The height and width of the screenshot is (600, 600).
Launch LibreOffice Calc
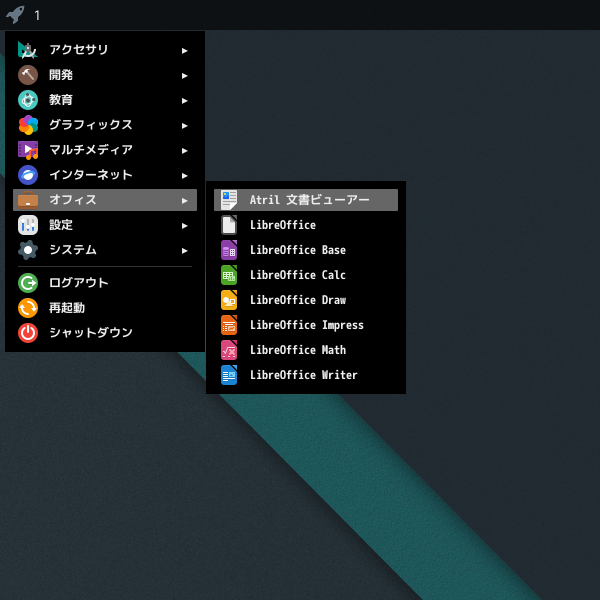pos(306,275)
